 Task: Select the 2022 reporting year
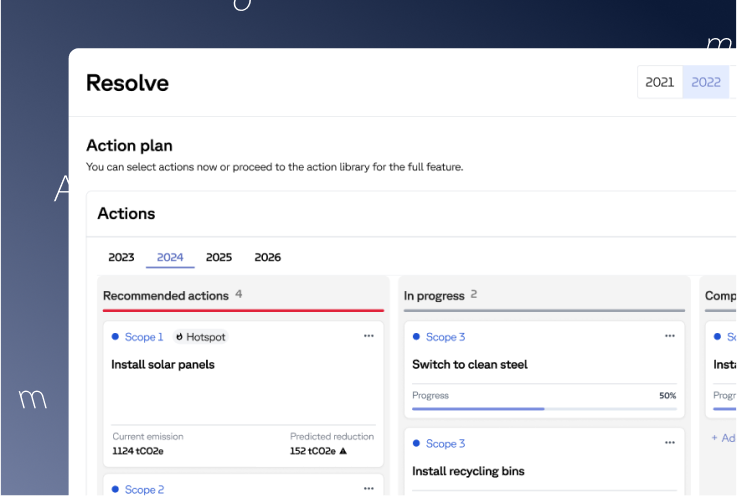[x=706, y=82]
